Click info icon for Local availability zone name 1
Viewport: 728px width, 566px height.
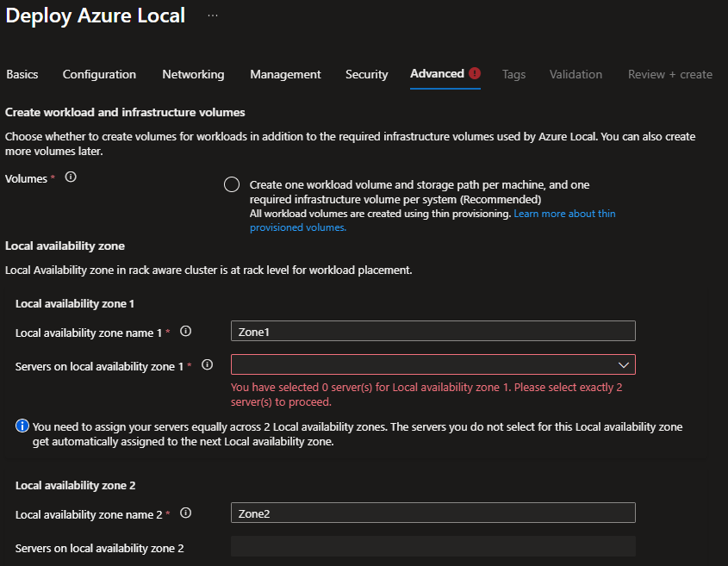click(x=185, y=331)
